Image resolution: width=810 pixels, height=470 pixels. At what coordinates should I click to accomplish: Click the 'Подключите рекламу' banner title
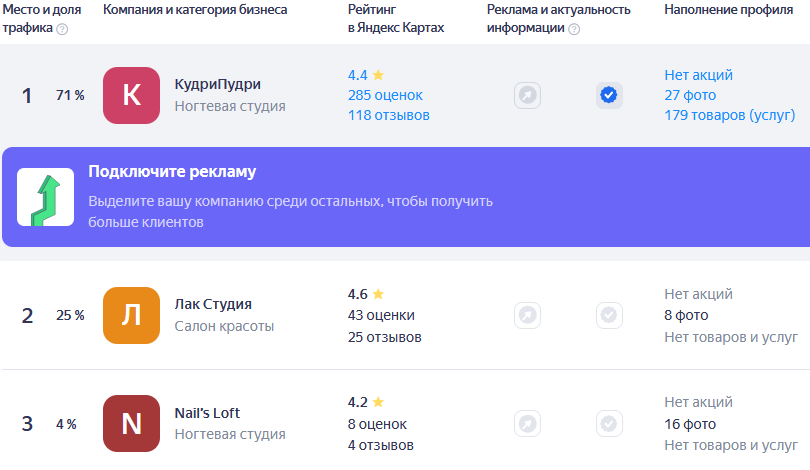172,171
